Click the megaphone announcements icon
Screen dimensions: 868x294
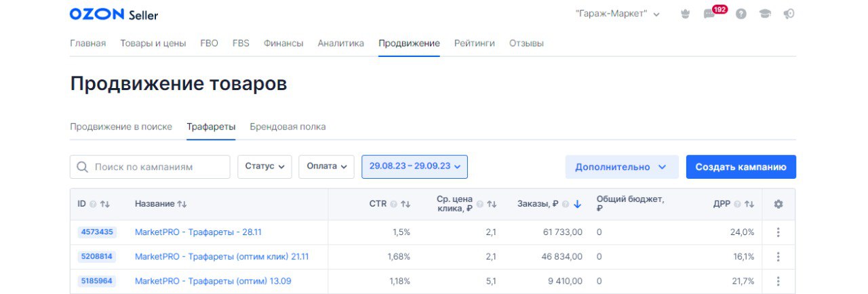click(789, 14)
